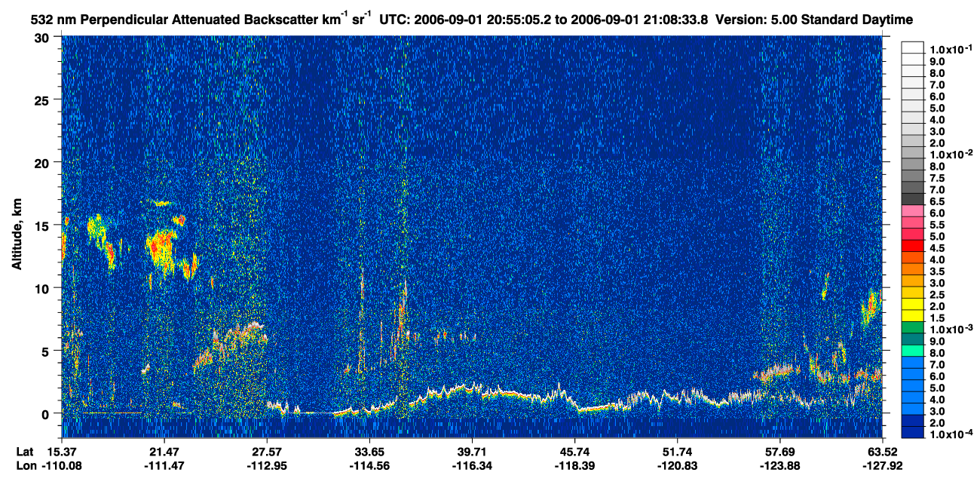Click the darkest navy swatch at color bar bottom
980x503 pixels.
pyautogui.click(x=913, y=433)
